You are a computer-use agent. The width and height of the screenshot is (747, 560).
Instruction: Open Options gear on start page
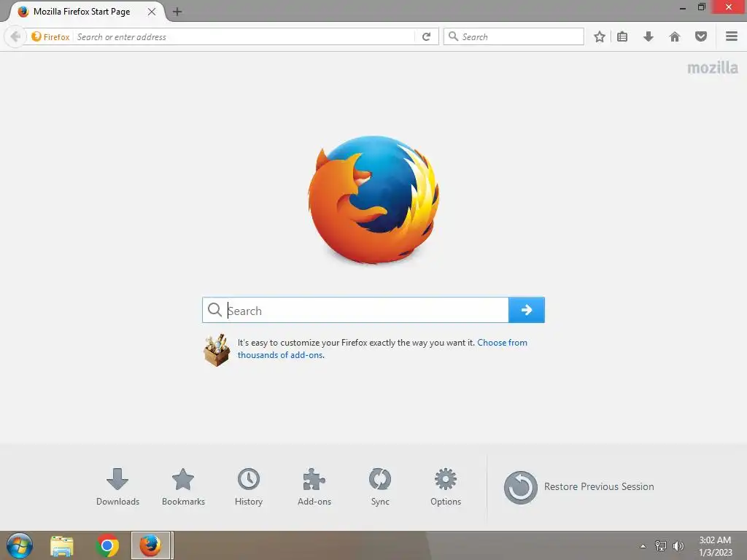coord(446,486)
